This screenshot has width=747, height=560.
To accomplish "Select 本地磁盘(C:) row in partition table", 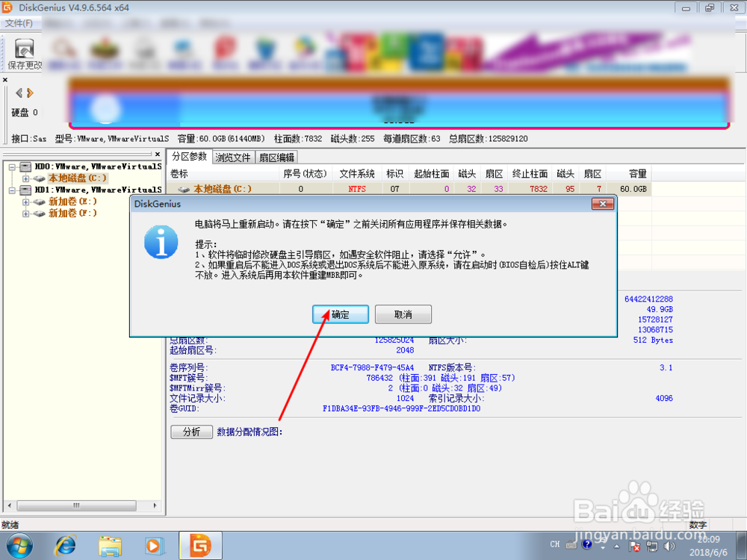I will pos(409,189).
